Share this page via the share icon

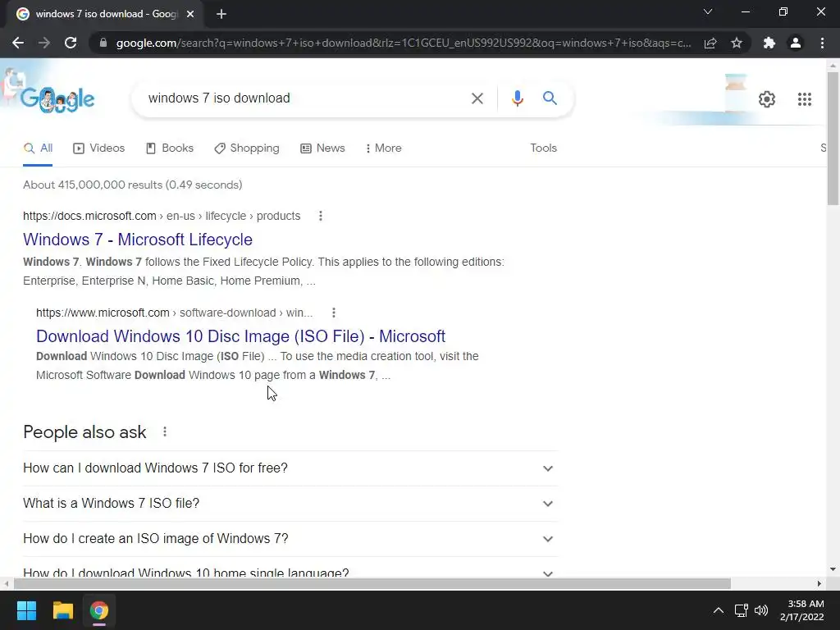point(710,43)
